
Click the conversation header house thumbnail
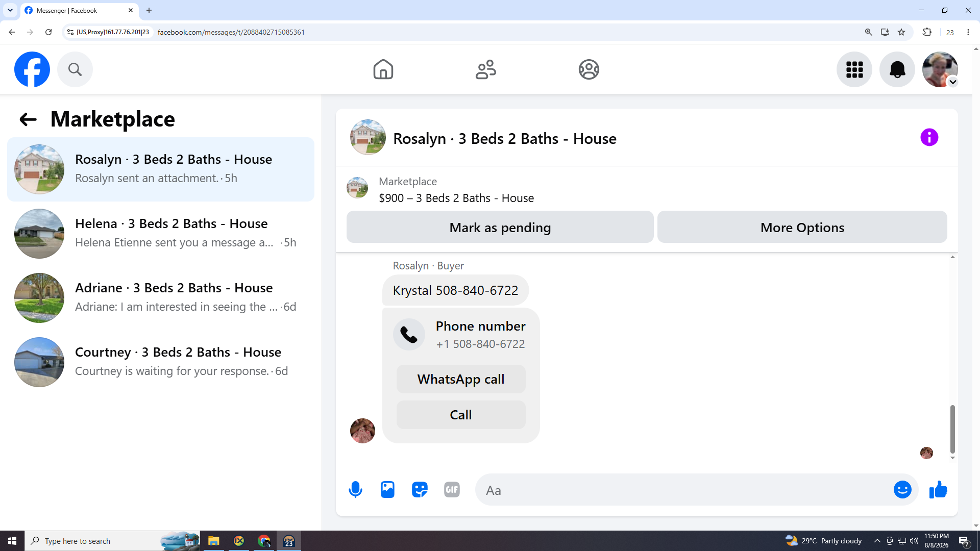point(367,137)
